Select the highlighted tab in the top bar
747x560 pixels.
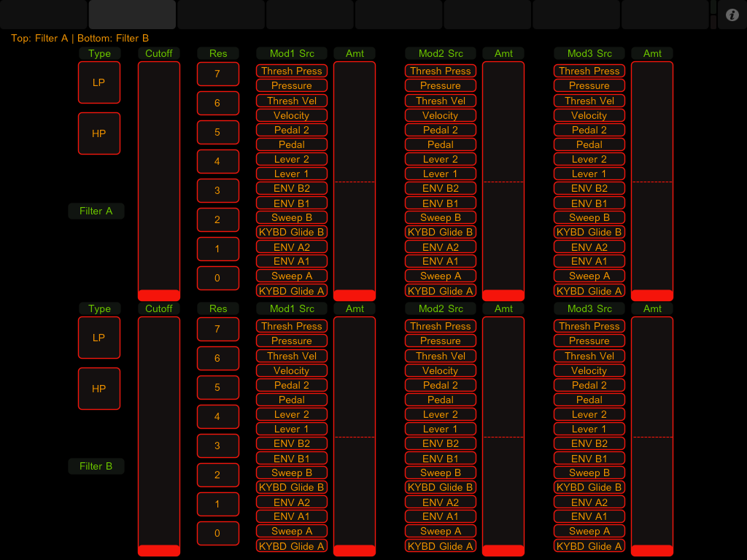click(132, 15)
